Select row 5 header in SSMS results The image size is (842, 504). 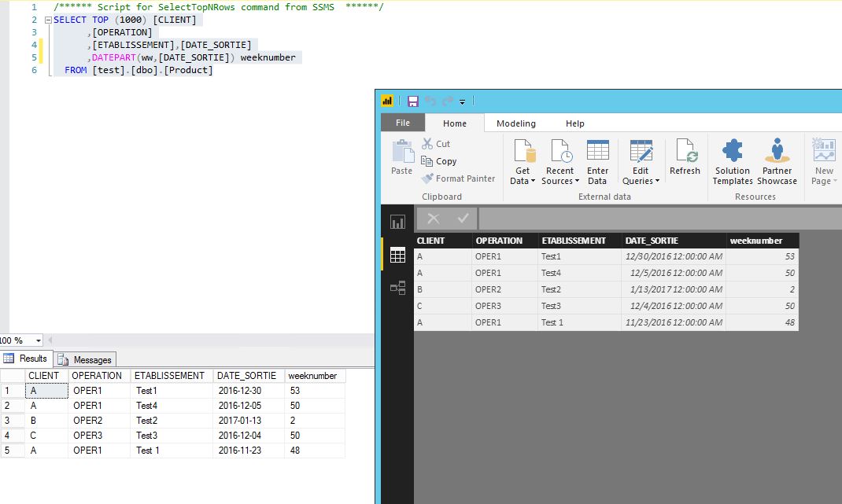[13, 451]
